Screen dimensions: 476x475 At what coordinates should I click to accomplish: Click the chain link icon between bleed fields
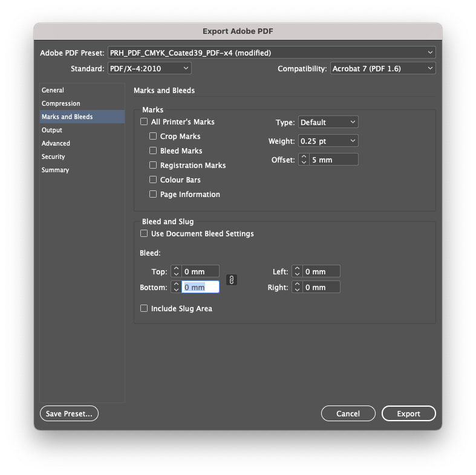click(x=231, y=280)
